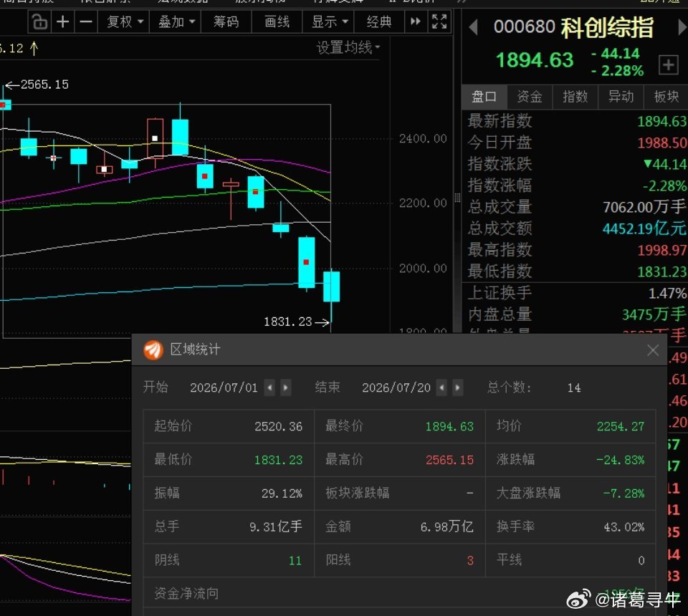Viewport: 688px width, 616px height.
Task: Click 振幅 value 29.12%
Action: (x=282, y=494)
